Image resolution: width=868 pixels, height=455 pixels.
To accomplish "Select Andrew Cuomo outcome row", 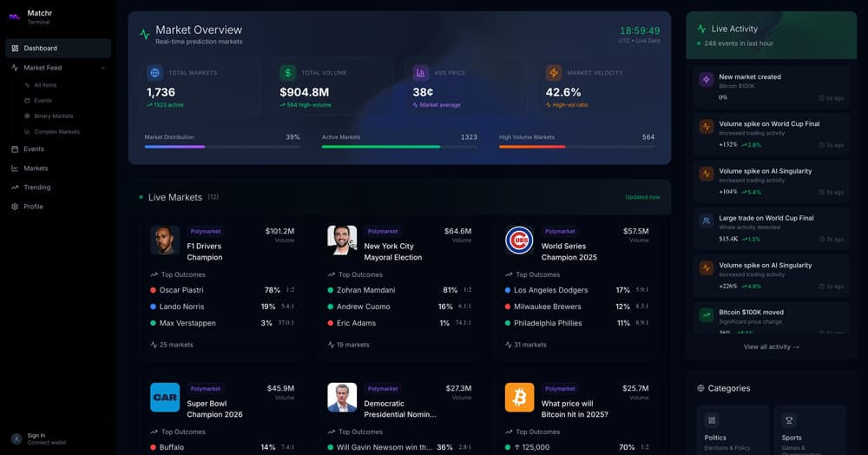I will (x=399, y=307).
